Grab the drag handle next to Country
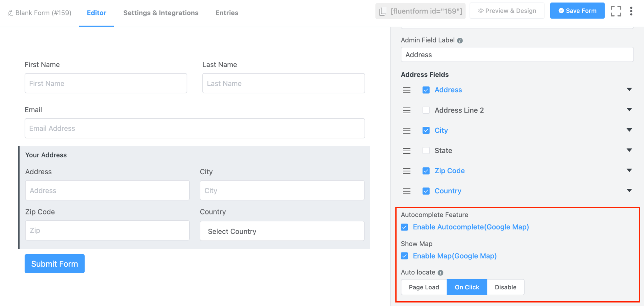The width and height of the screenshot is (644, 306). tap(407, 191)
